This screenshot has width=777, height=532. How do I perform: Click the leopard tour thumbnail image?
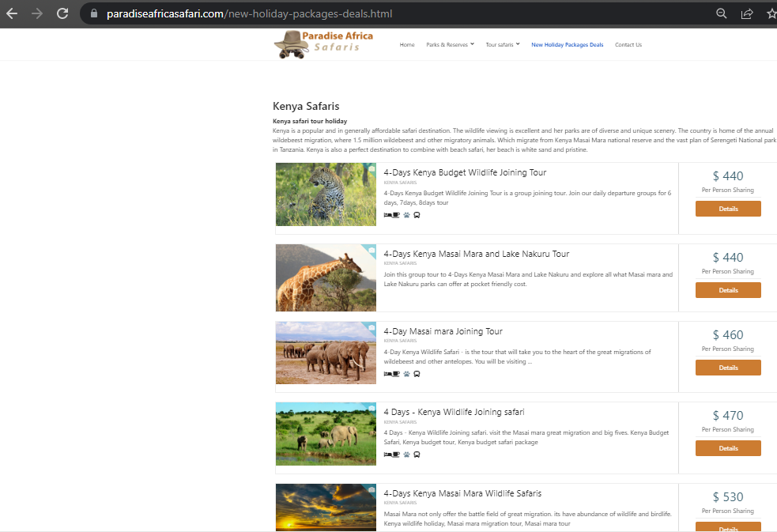326,194
